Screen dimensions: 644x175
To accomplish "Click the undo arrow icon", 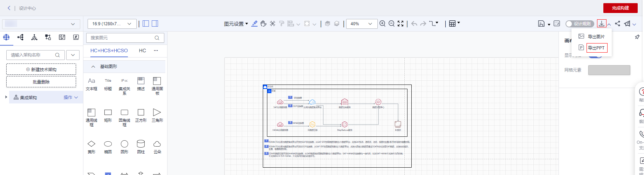I will [414, 23].
